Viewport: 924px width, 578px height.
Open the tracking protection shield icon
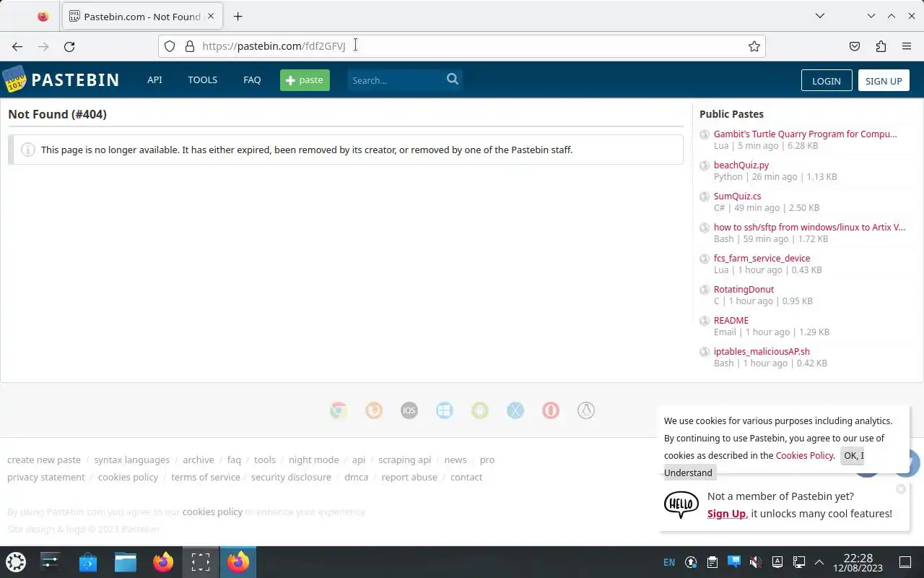(170, 46)
